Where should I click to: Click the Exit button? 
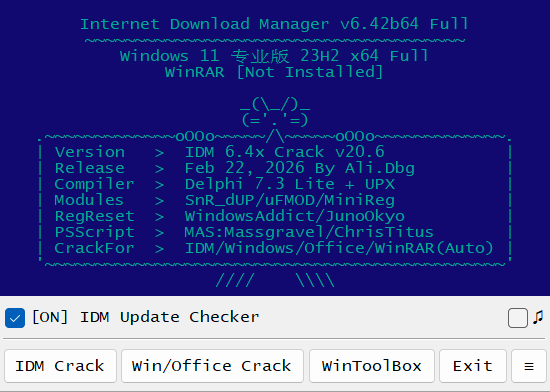point(473,366)
